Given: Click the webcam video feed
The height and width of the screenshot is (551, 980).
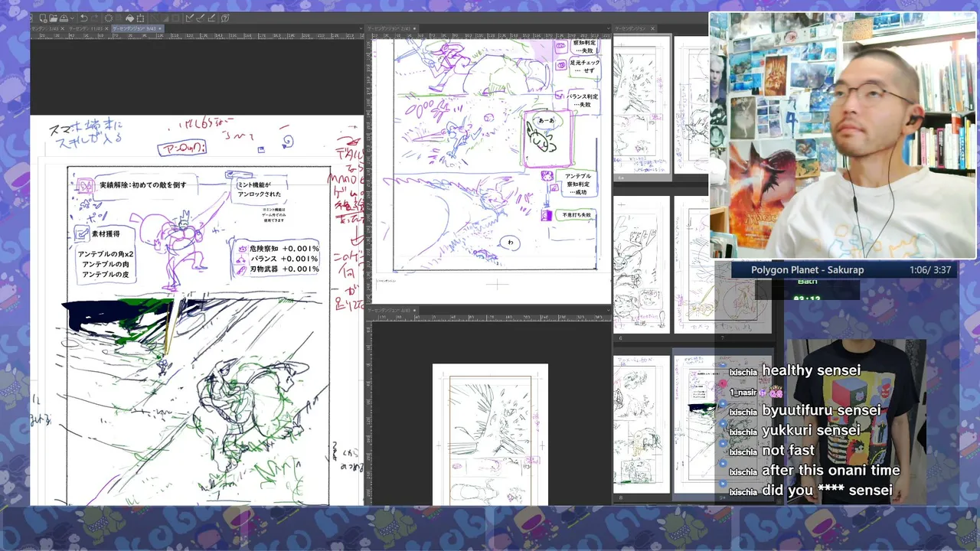Looking at the screenshot, I should point(843,135).
